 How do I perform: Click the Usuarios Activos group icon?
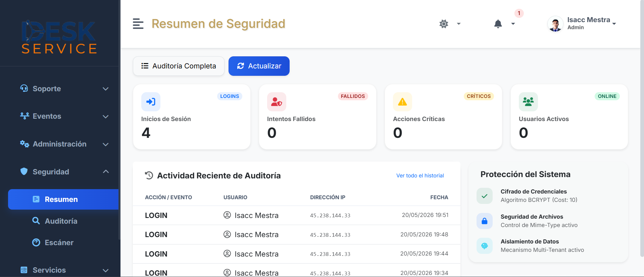pos(528,102)
